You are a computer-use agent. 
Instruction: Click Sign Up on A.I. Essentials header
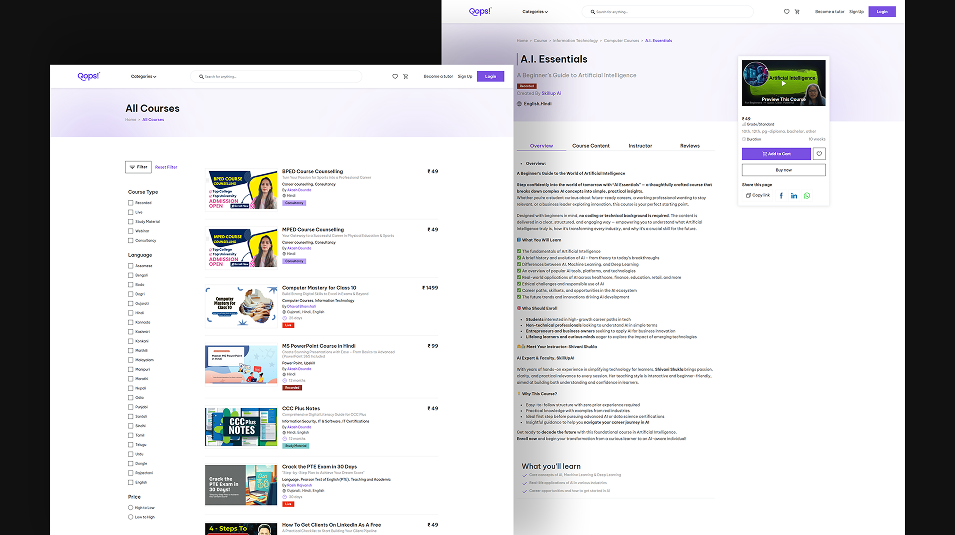pos(856,12)
